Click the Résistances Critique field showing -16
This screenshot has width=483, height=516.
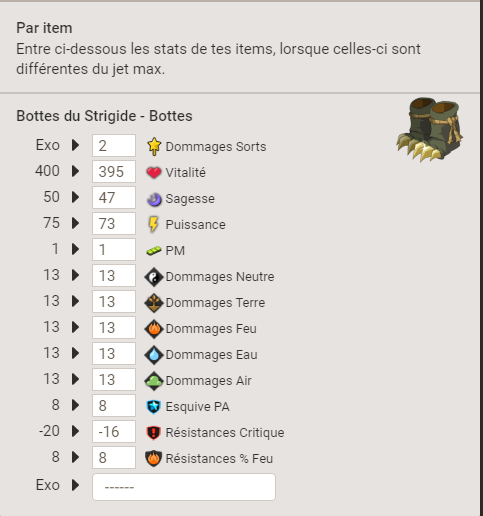pyautogui.click(x=114, y=431)
